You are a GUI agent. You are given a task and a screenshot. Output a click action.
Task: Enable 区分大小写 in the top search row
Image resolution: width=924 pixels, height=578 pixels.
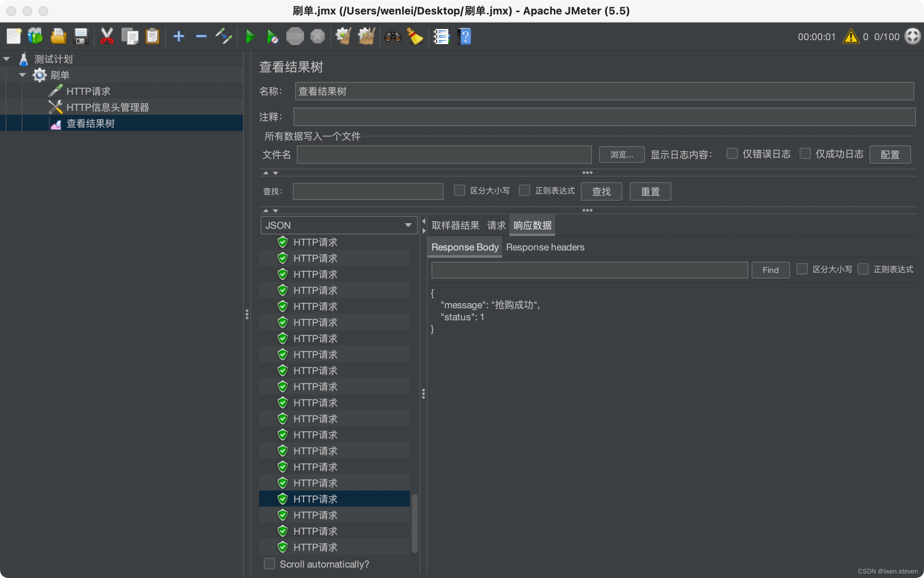click(460, 190)
